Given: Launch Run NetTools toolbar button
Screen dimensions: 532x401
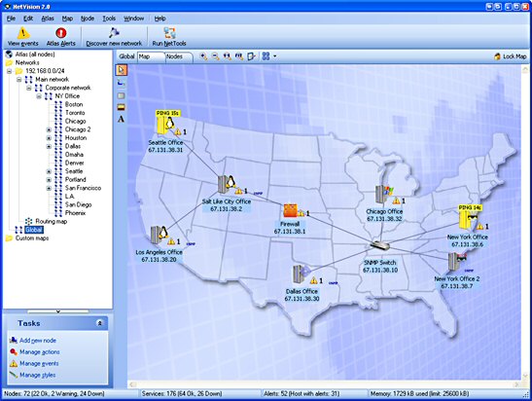Looking at the screenshot, I should 169,37.
